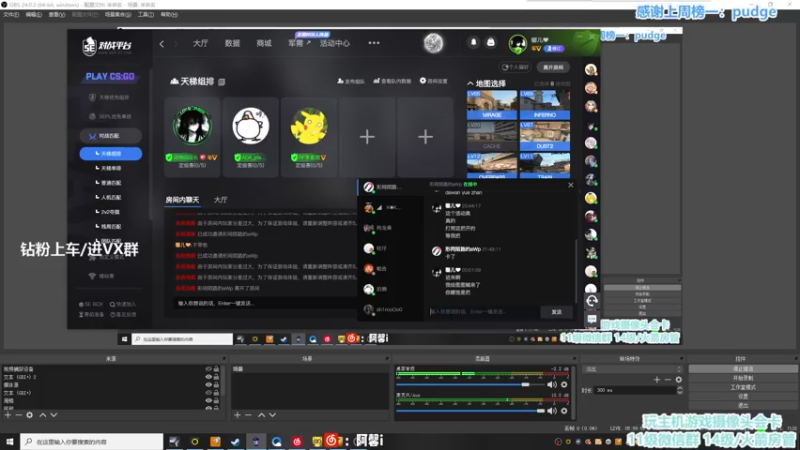The height and width of the screenshot is (450, 800).
Task: Open desktop audio settings gear in mixer
Action: click(x=564, y=385)
